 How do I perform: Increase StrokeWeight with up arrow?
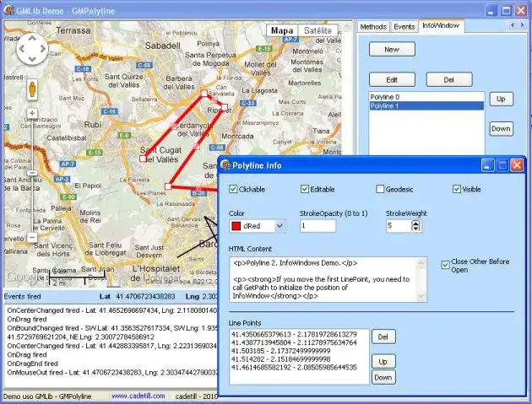pyautogui.click(x=415, y=223)
